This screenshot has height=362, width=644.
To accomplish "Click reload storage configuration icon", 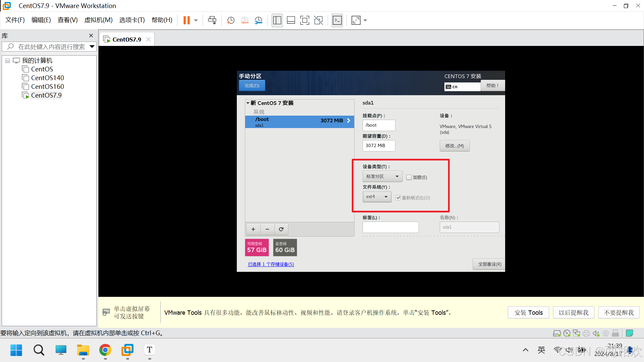I will [281, 229].
